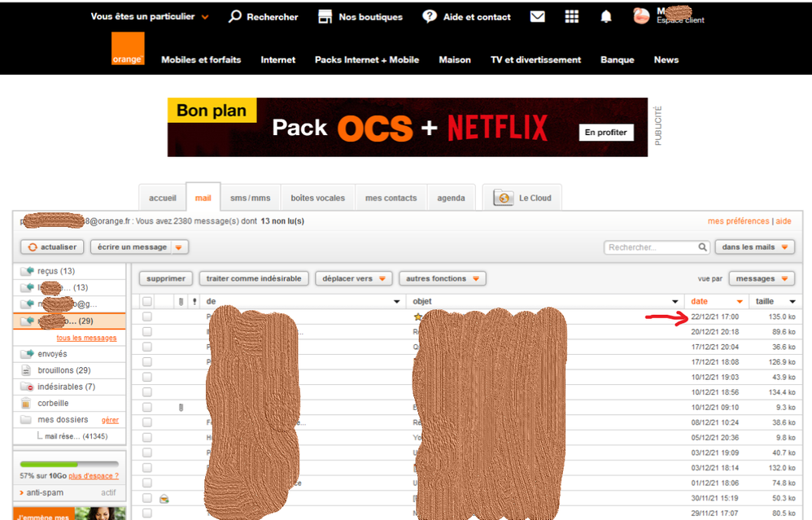The height and width of the screenshot is (520, 812).
Task: Switch to the 'mes contacts' tab
Action: pyautogui.click(x=391, y=198)
